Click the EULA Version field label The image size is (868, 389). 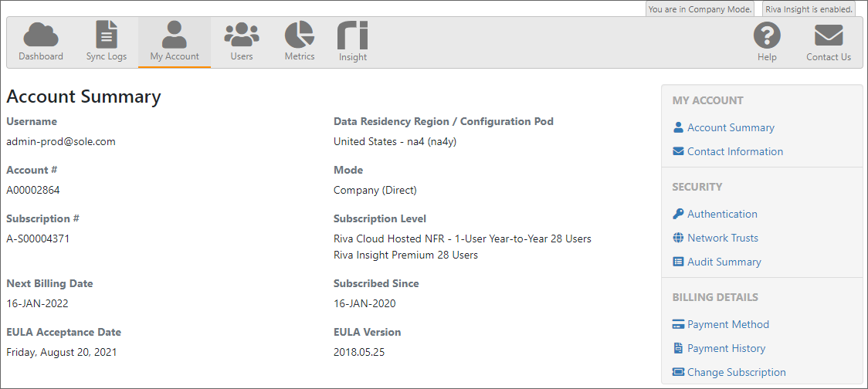pyautogui.click(x=367, y=333)
